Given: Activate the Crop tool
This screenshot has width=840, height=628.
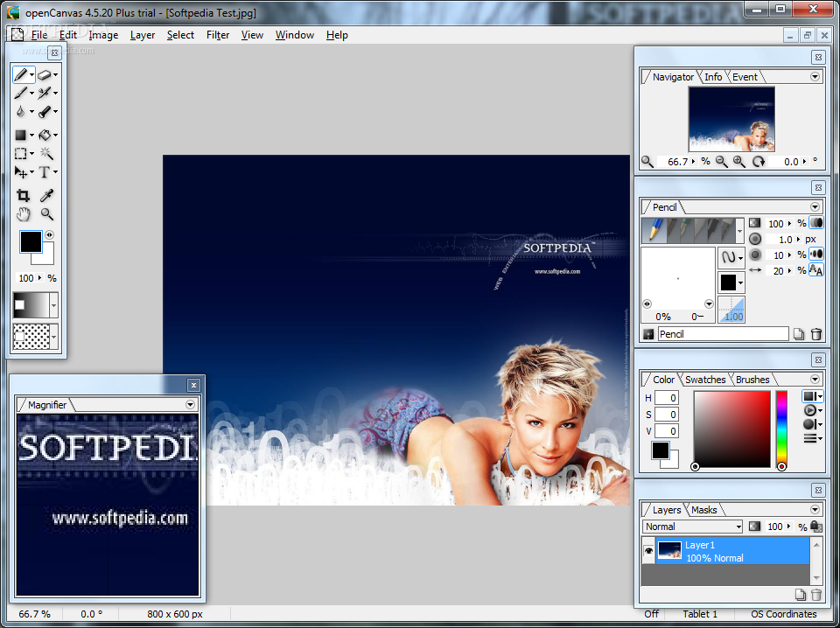Looking at the screenshot, I should [23, 195].
